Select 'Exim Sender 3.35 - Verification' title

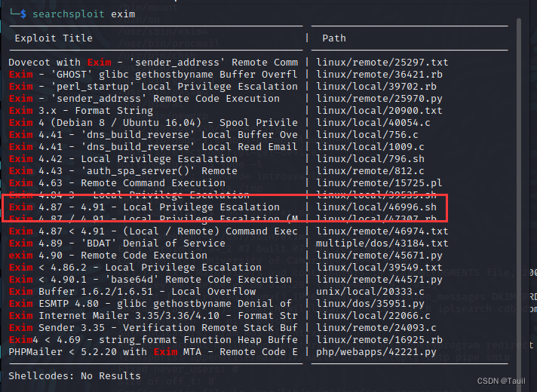click(x=153, y=328)
